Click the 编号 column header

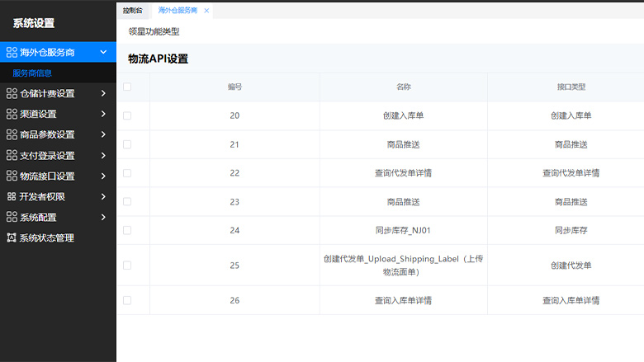click(x=234, y=87)
